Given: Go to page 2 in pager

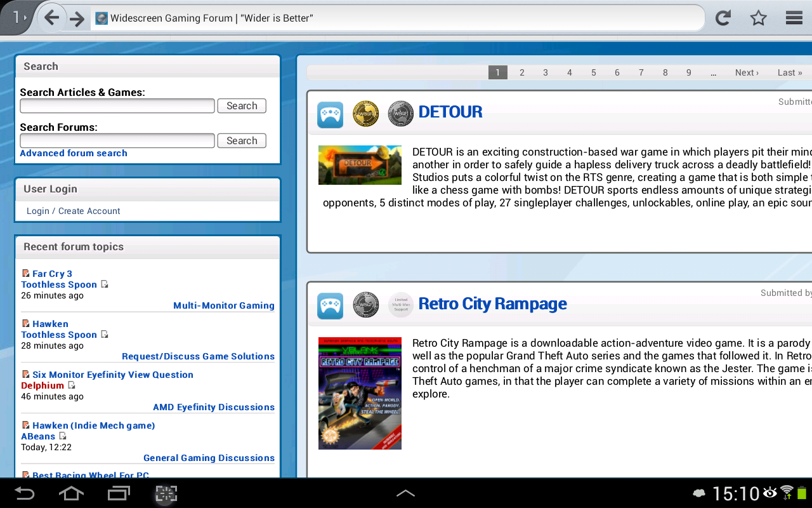Looking at the screenshot, I should point(522,72).
